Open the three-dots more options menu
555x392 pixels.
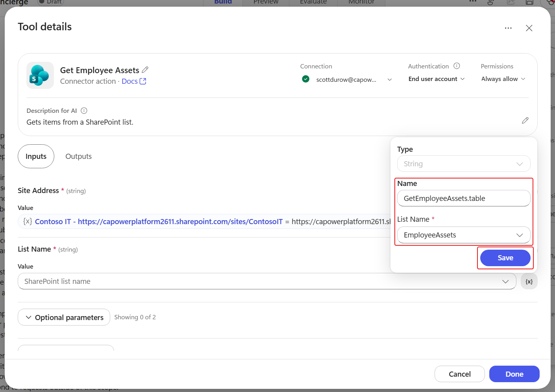(x=508, y=28)
